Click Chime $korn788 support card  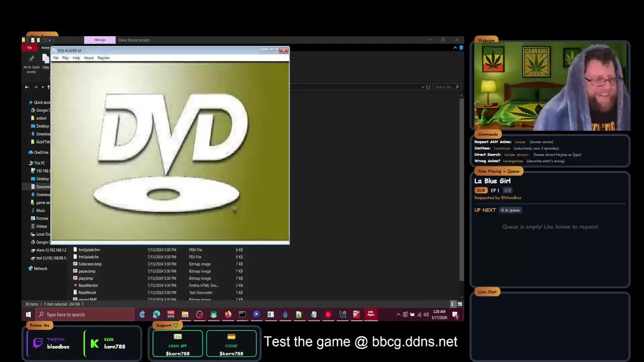[231, 344]
